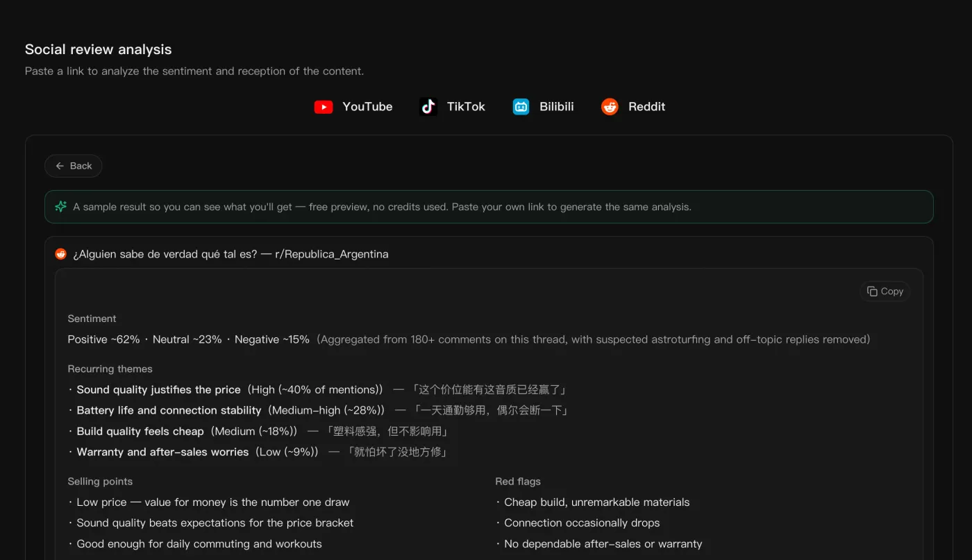Image resolution: width=972 pixels, height=560 pixels.
Task: Select the Bilibili platform label
Action: (557, 107)
